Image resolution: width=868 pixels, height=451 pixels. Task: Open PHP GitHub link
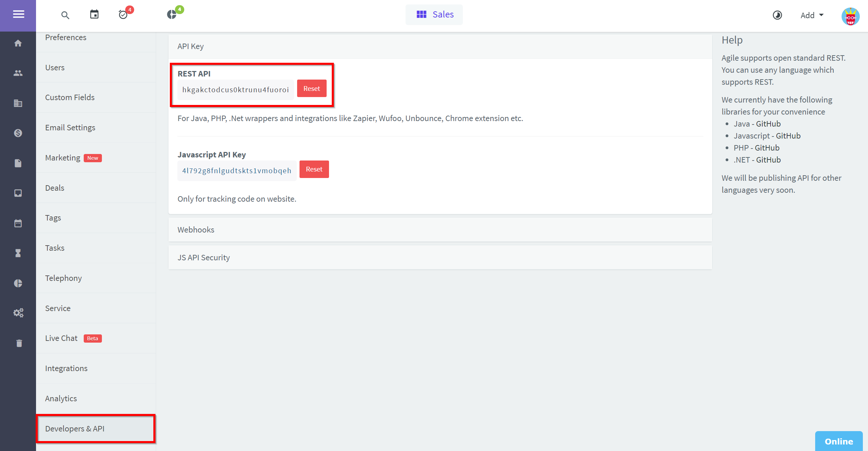click(x=767, y=148)
